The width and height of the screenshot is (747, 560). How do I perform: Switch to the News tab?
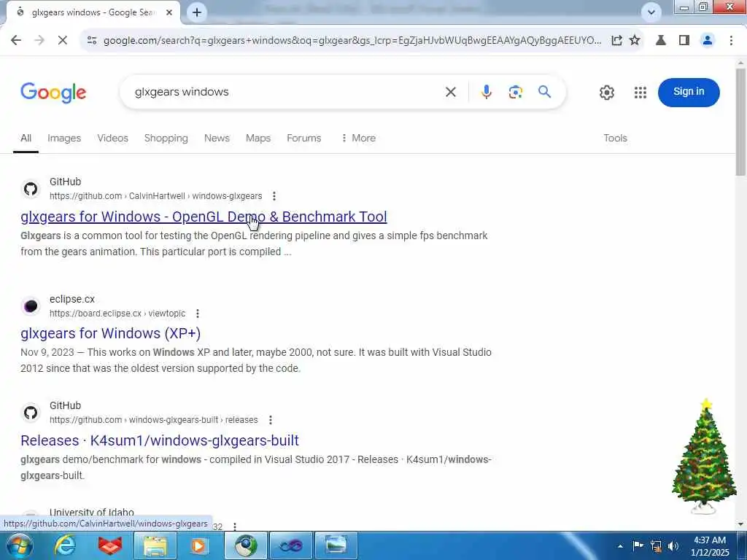[217, 138]
